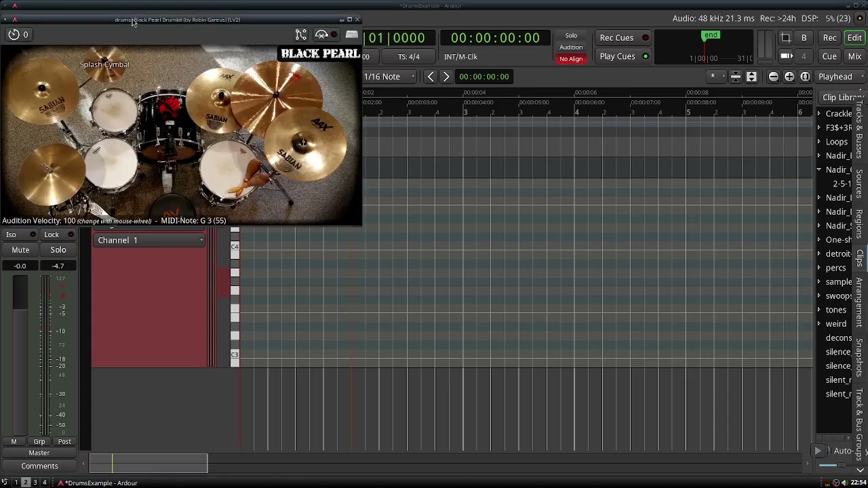Screen dimensions: 868x488
Task: Switch to the Edit page
Action: click(854, 38)
